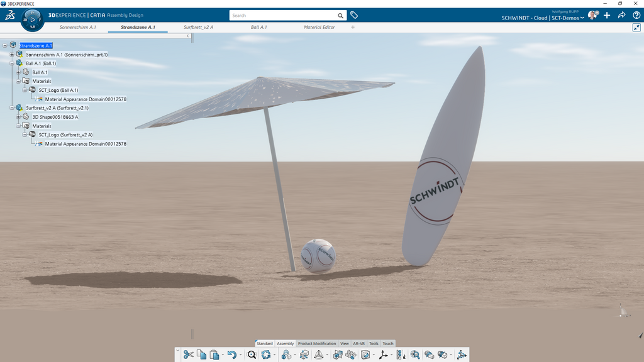Click the plus Add icon in header
This screenshot has height=362, width=644.
(607, 15)
